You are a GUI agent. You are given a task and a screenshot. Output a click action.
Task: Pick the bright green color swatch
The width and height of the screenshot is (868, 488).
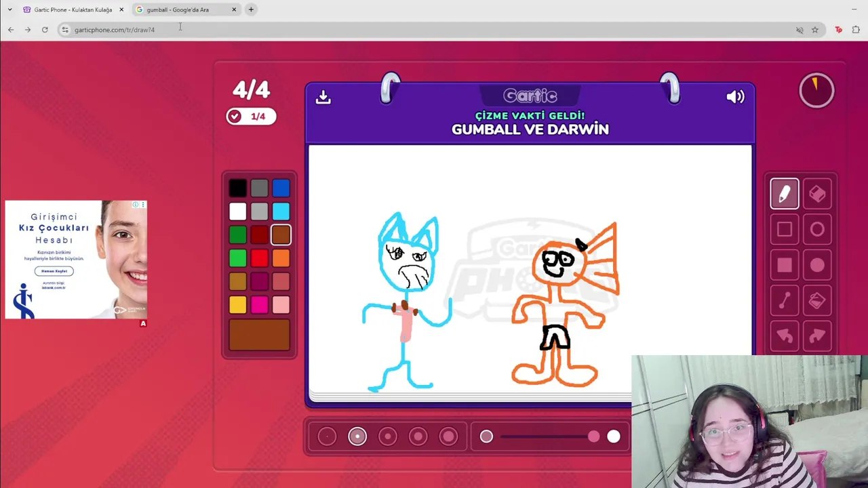(238, 258)
